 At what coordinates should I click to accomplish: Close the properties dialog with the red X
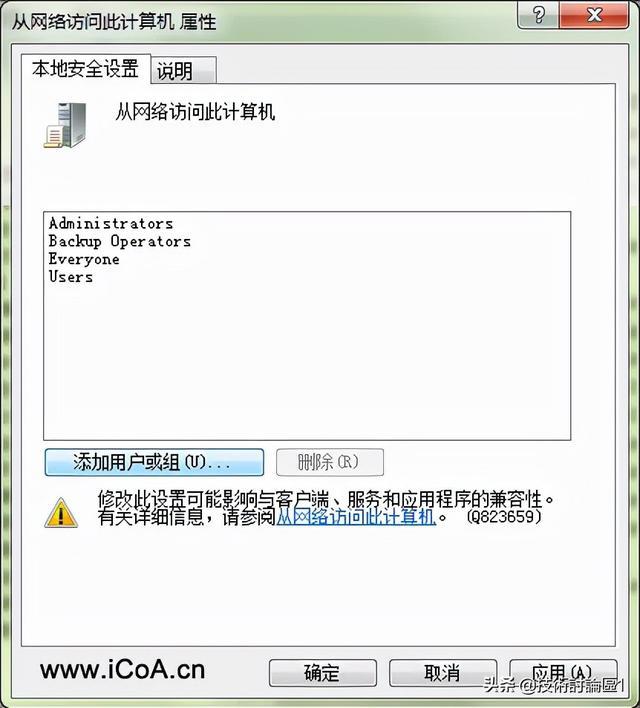[594, 16]
